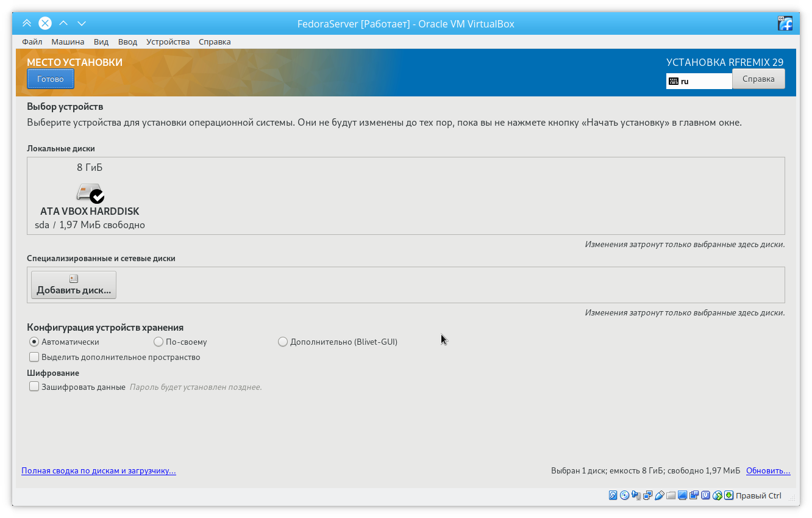Viewport: 812px width, 518px height.
Task: Select Дополнительно (Blivet-GUI) radio option
Action: coord(283,342)
